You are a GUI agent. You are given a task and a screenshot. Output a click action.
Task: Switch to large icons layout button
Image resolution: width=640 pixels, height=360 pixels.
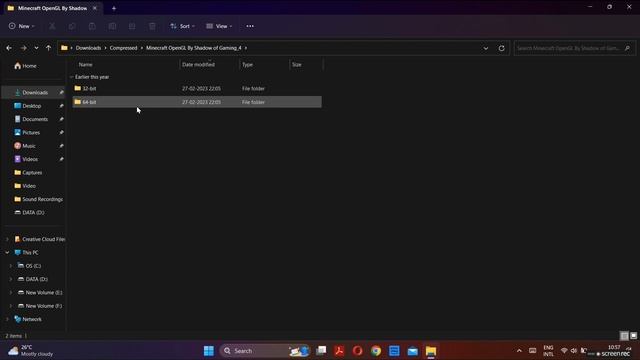[x=633, y=336]
